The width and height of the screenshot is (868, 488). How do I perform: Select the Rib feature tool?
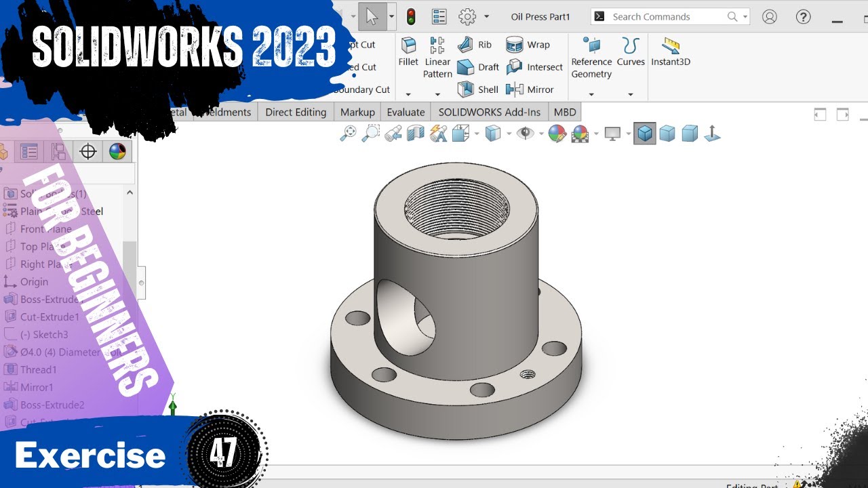(475, 45)
